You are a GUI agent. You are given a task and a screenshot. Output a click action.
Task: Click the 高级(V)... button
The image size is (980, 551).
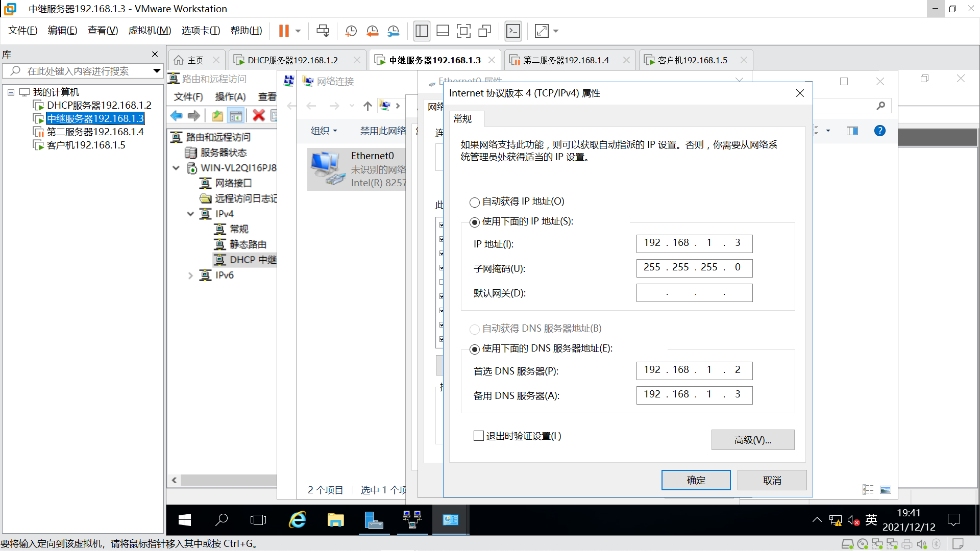[x=752, y=440]
